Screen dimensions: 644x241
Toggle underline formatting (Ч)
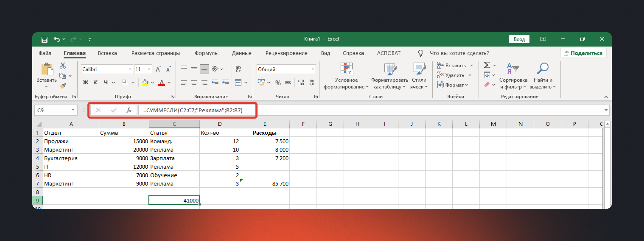106,83
